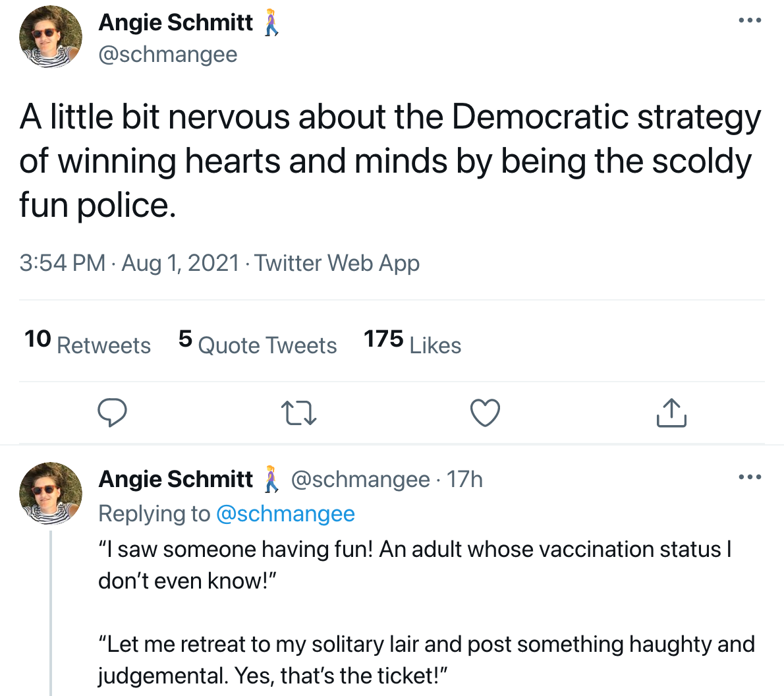Open more options on main tweet
Viewport: 784px width, 696px height.
point(750,20)
